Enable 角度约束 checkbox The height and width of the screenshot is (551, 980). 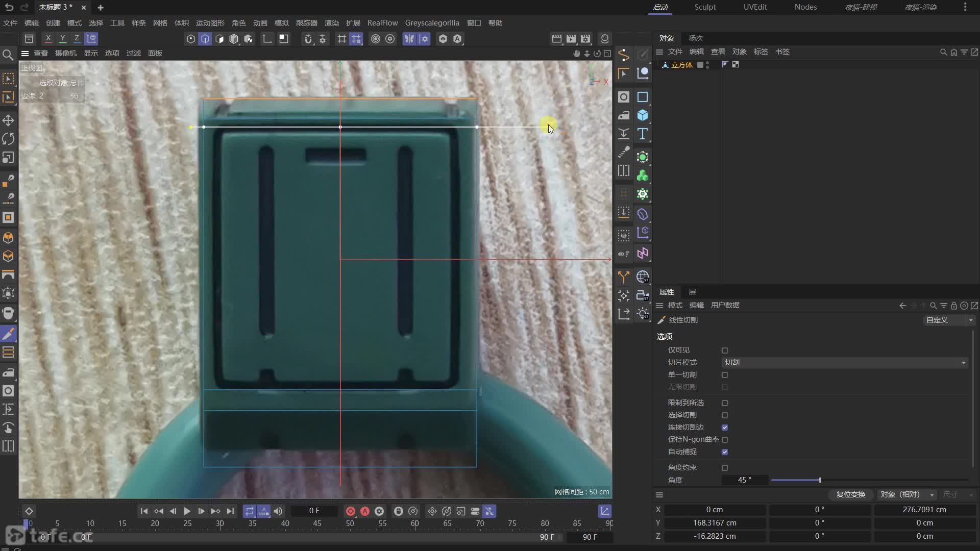coord(725,468)
